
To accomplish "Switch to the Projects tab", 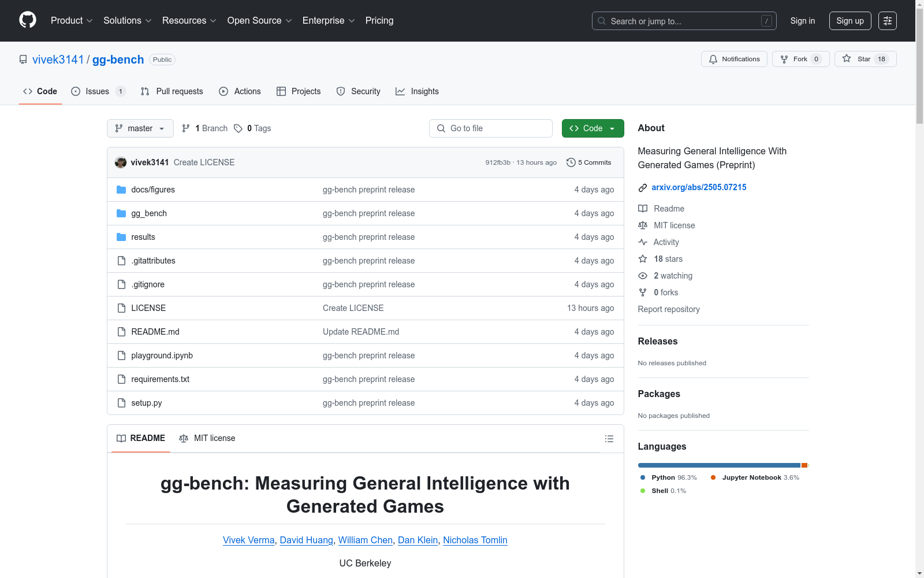I will 299,91.
